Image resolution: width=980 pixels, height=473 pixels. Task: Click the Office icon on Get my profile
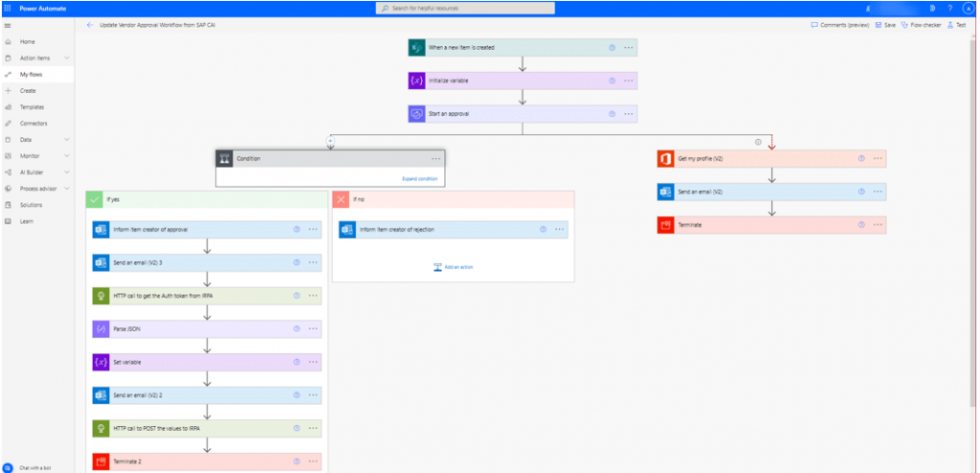[666, 159]
